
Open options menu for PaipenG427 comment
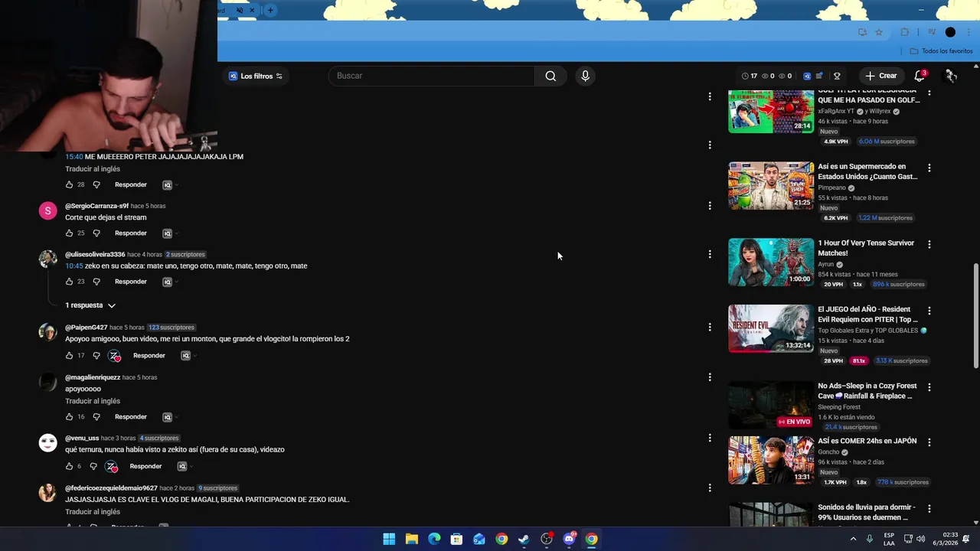(x=710, y=328)
